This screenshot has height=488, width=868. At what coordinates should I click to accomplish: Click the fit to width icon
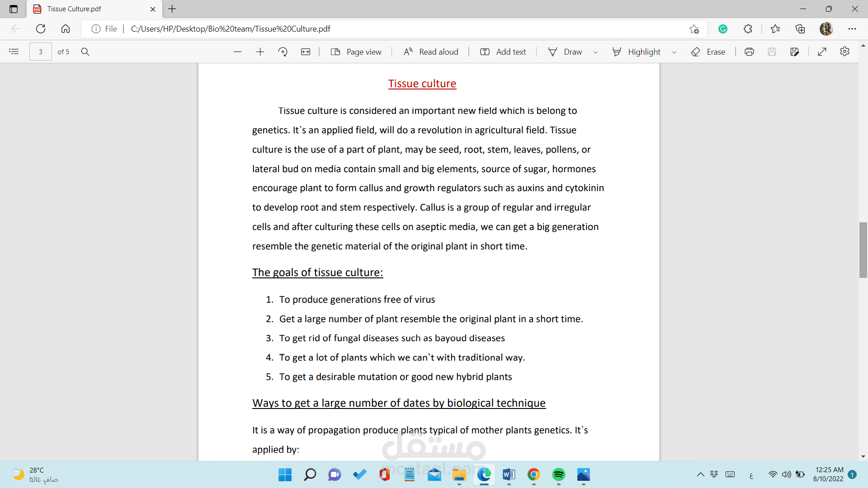pyautogui.click(x=306, y=52)
